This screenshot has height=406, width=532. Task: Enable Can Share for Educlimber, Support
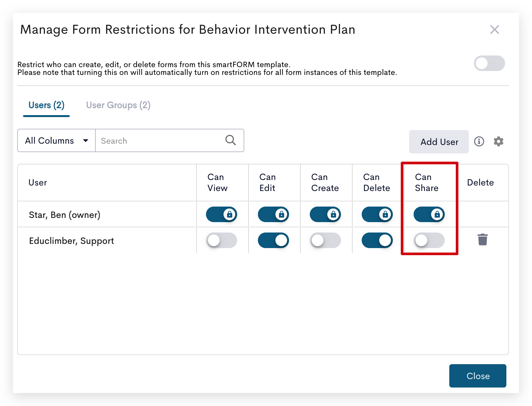coord(429,240)
